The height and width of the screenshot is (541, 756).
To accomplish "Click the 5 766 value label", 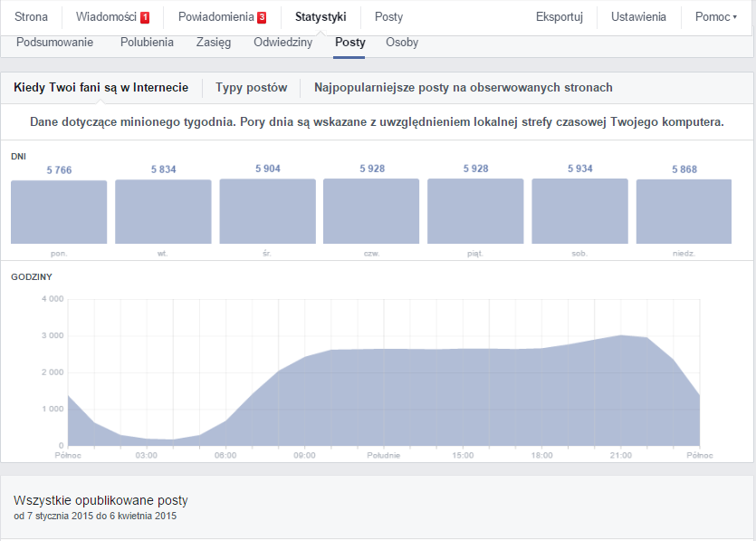I will click(59, 169).
